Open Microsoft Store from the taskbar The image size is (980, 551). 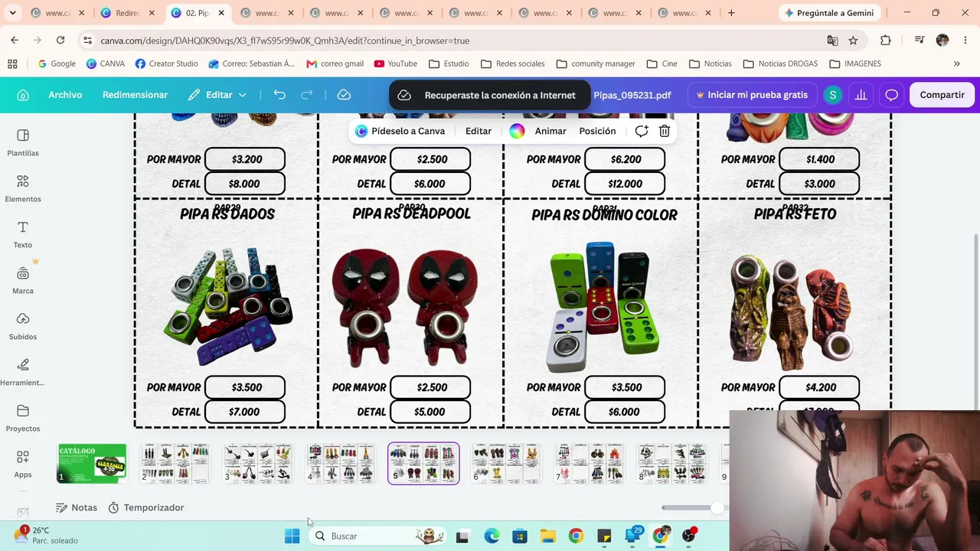(x=520, y=536)
